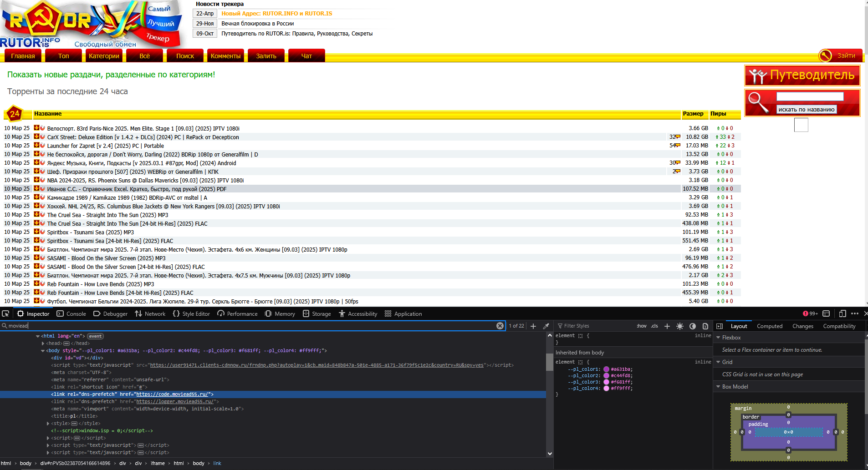Click the Зайти login button
The image size is (868, 470).
pyautogui.click(x=841, y=56)
